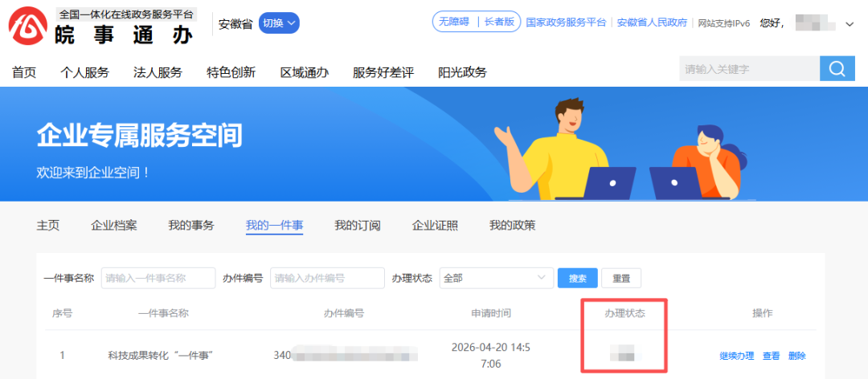
Task: Select the 企业档案 tab
Action: pyautogui.click(x=113, y=226)
